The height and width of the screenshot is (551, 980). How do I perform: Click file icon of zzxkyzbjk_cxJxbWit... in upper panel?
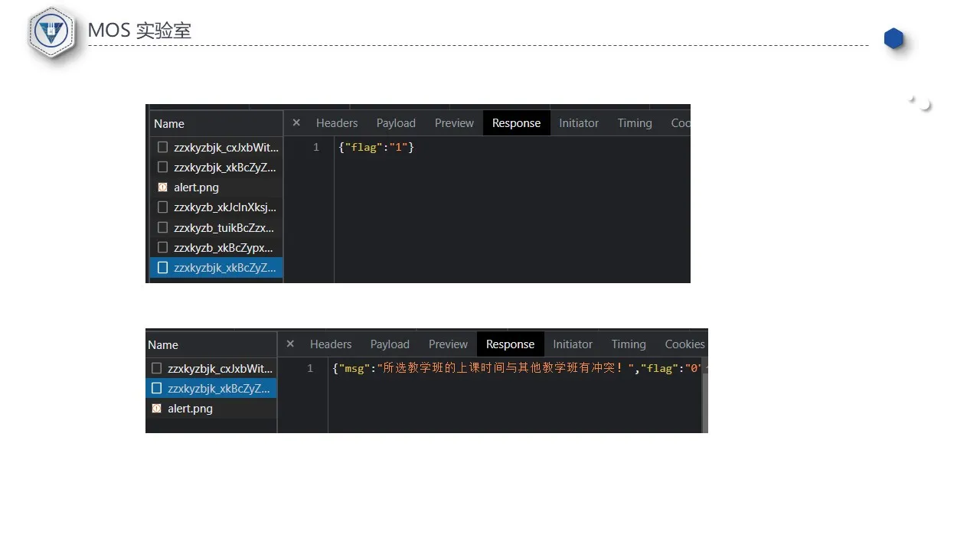click(162, 147)
